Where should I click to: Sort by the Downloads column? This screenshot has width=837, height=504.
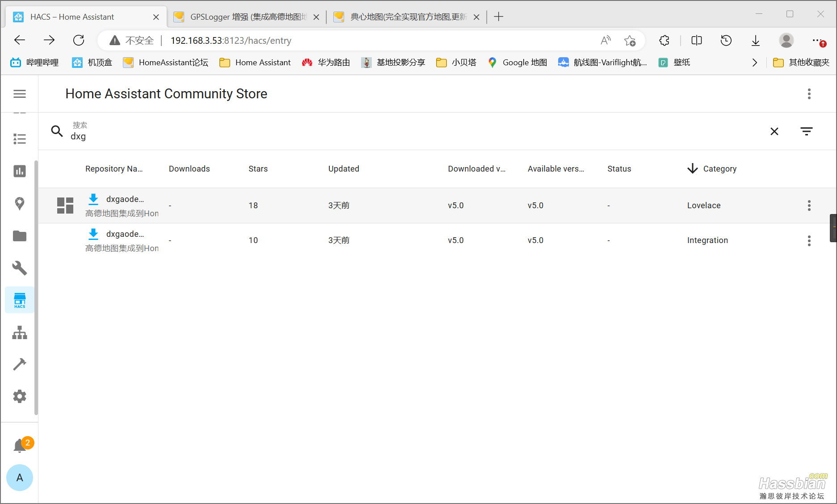189,169
